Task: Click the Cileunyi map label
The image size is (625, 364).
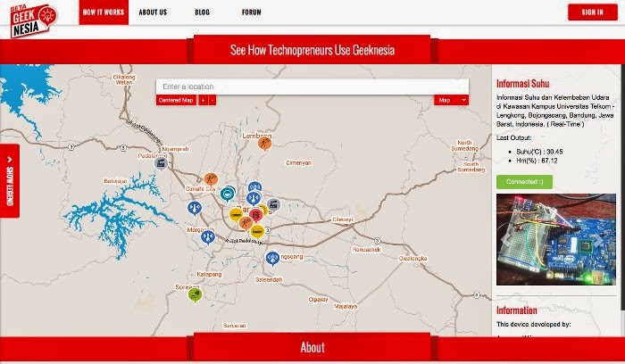Action: coord(343,219)
